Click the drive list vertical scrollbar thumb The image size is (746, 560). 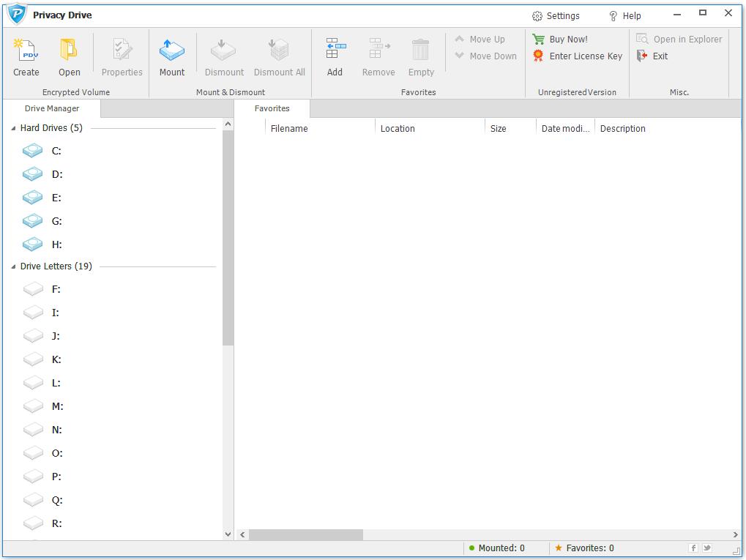[x=228, y=237]
